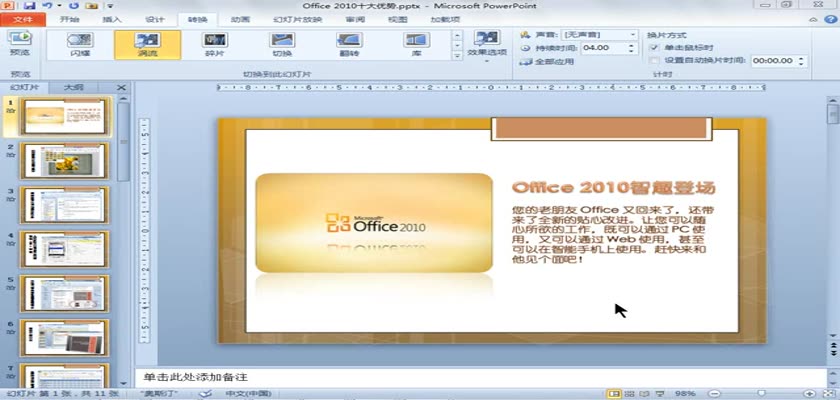
Task: Toggle the 单击鼠标时 (On Mouse Click) checkbox
Action: tap(653, 48)
